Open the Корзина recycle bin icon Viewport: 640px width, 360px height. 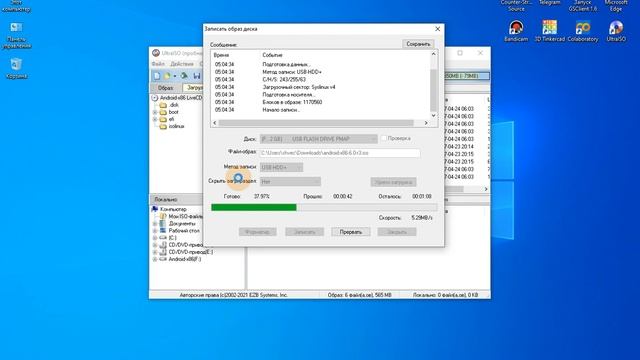tap(16, 68)
